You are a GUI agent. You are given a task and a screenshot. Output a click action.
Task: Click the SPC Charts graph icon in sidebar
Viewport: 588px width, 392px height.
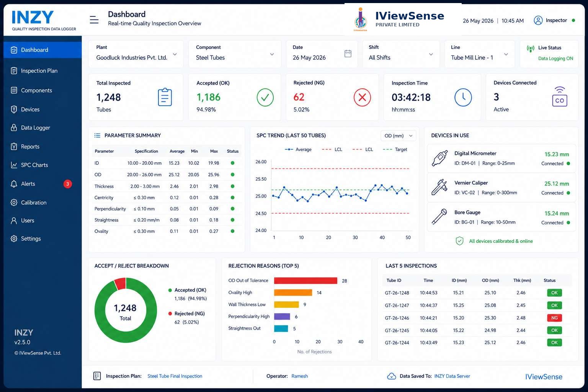14,165
